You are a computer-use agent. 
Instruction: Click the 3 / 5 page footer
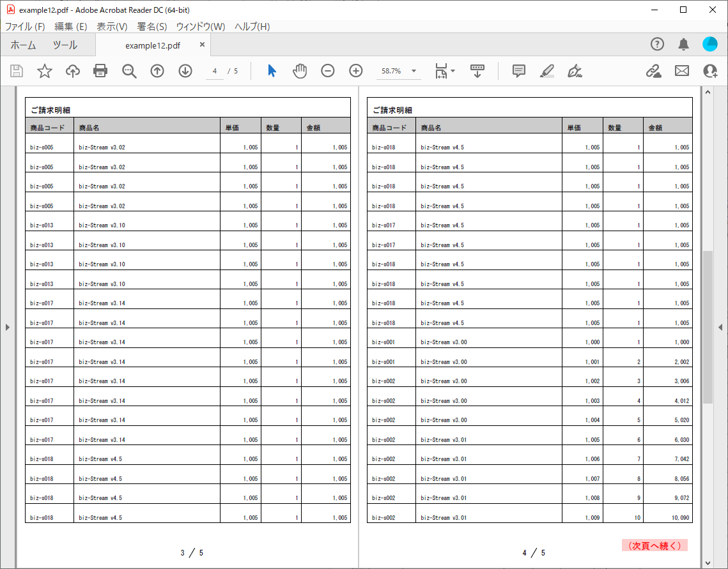click(192, 553)
